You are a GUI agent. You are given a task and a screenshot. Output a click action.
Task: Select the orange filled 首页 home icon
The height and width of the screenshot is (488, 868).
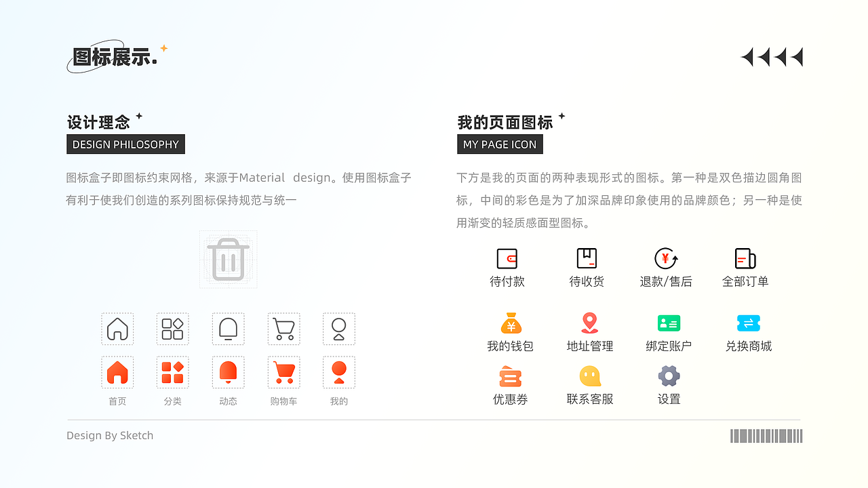coord(117,371)
